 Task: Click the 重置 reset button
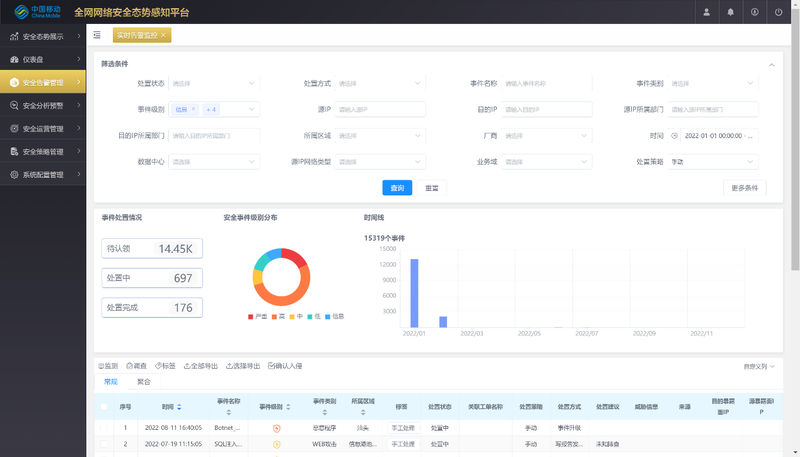click(432, 188)
